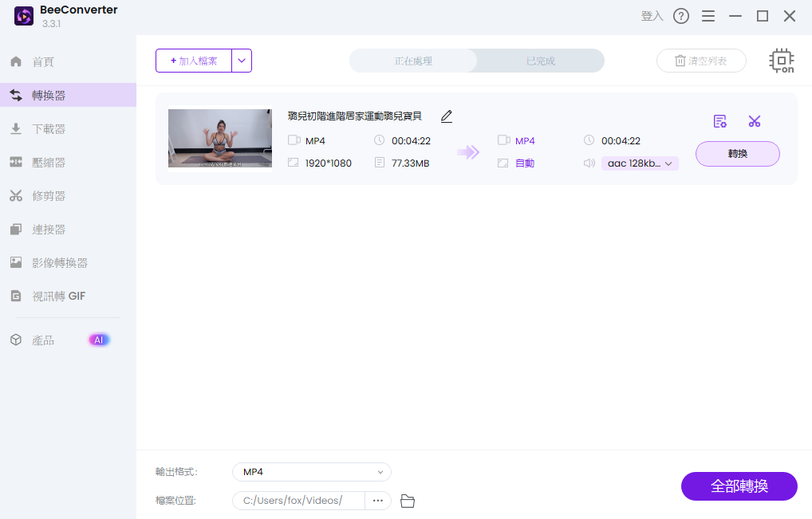Open the hamburger menu icon

708,16
